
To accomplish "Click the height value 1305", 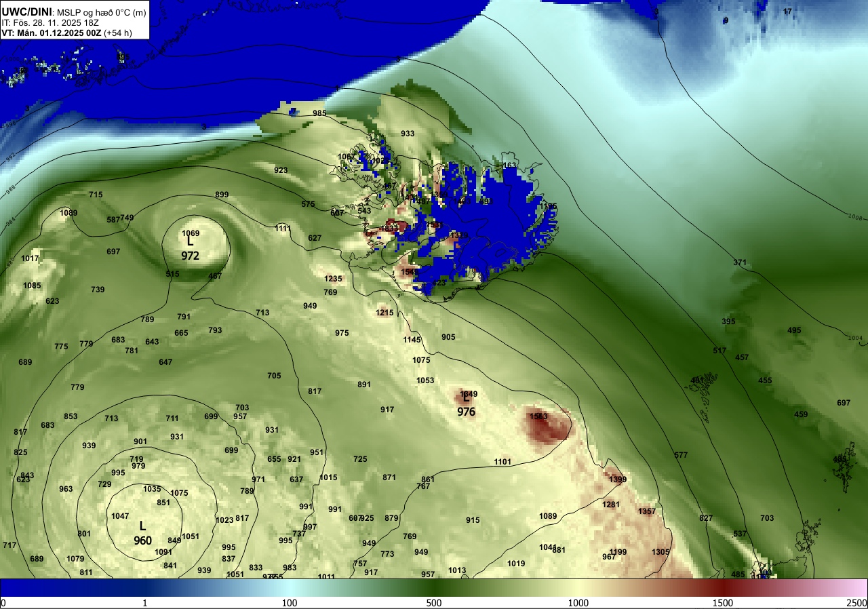I will [660, 552].
